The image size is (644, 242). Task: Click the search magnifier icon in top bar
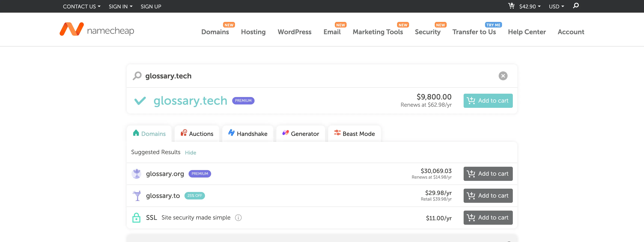pos(576,6)
